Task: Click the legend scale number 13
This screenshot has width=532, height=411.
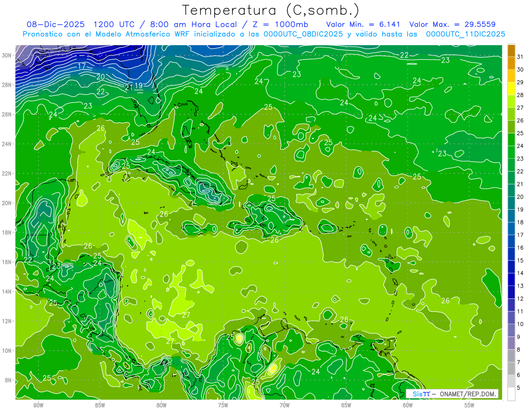Action: [x=520, y=286]
